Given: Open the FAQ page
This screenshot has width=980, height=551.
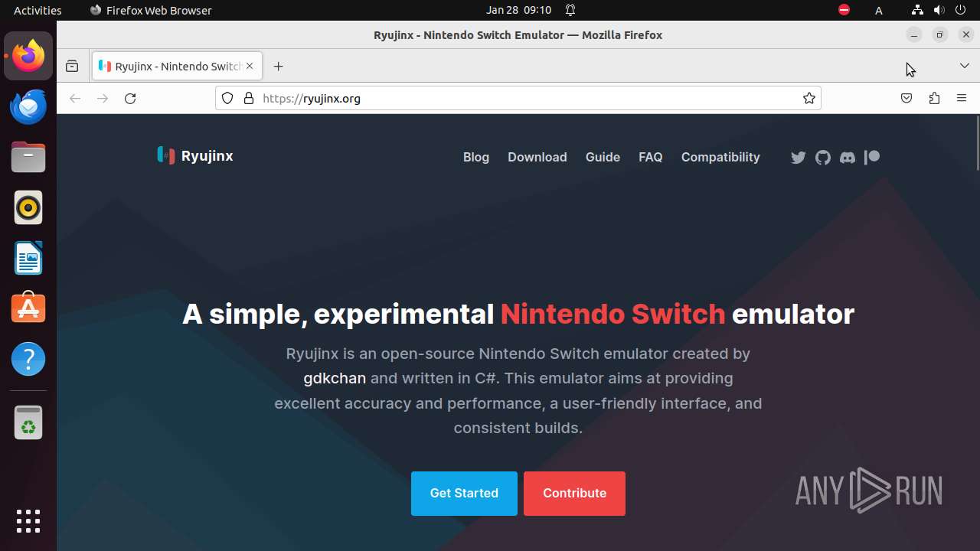Looking at the screenshot, I should [x=651, y=157].
